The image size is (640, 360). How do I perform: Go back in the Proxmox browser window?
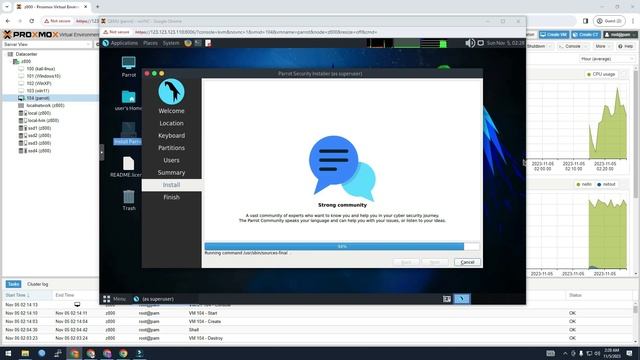(x=8, y=21)
